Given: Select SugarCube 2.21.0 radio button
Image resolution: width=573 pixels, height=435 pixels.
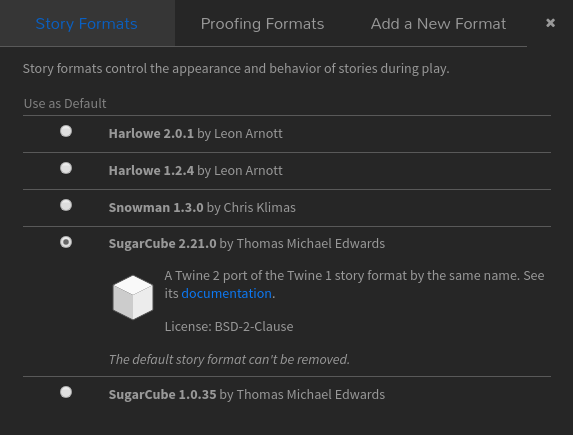Looking at the screenshot, I should click(66, 242).
